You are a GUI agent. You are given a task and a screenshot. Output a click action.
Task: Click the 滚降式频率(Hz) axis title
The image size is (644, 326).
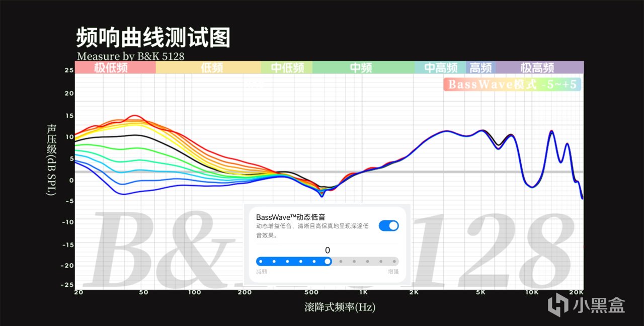coord(340,307)
